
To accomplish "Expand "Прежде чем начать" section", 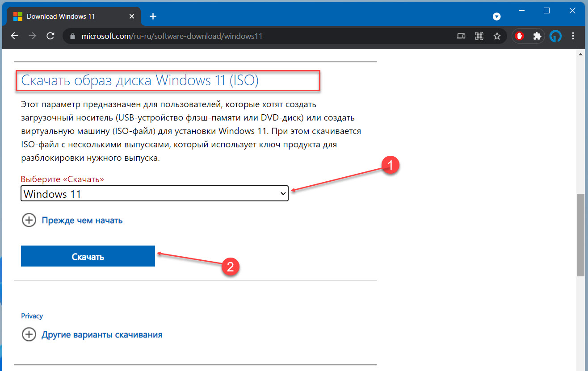I will pyautogui.click(x=72, y=220).
